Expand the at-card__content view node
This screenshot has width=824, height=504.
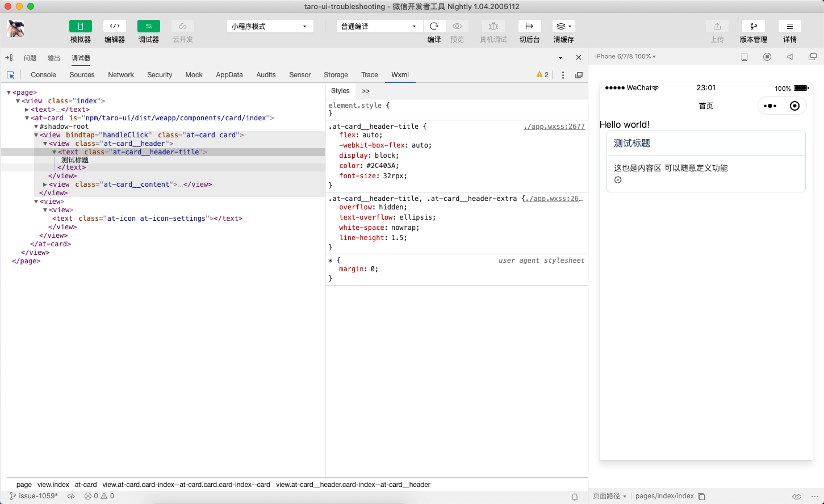pyautogui.click(x=45, y=184)
